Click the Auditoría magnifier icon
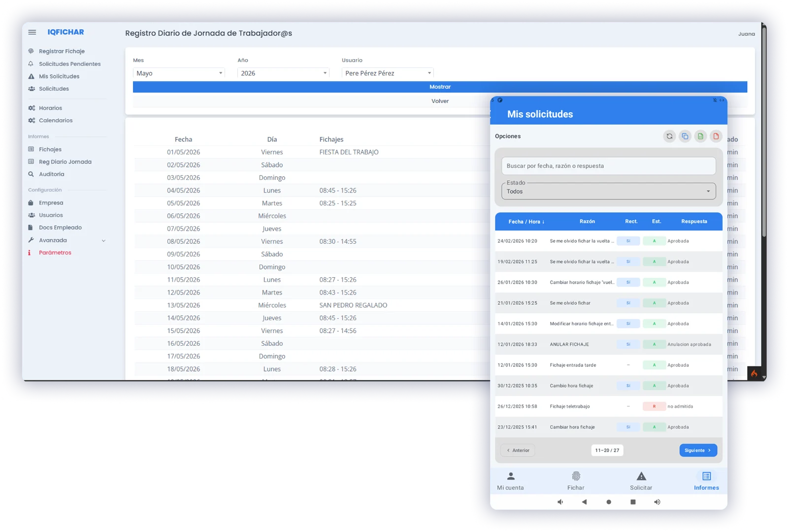 click(x=31, y=174)
